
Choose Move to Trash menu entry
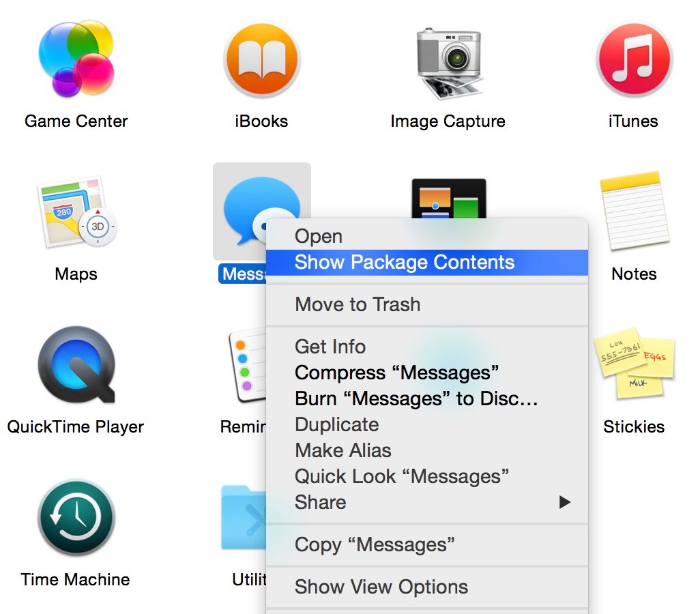pos(358,304)
